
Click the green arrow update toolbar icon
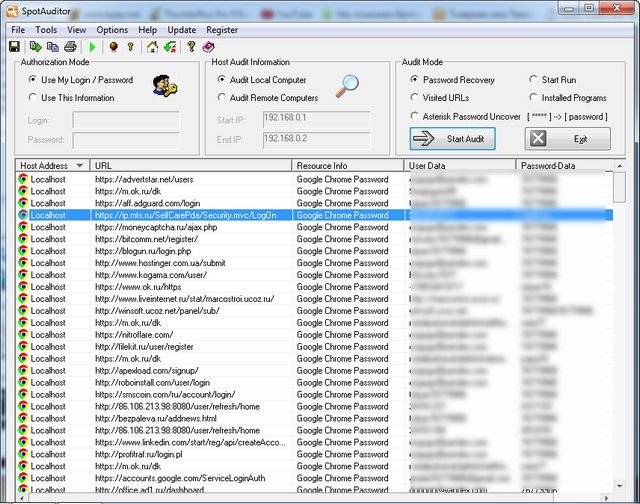pos(170,47)
